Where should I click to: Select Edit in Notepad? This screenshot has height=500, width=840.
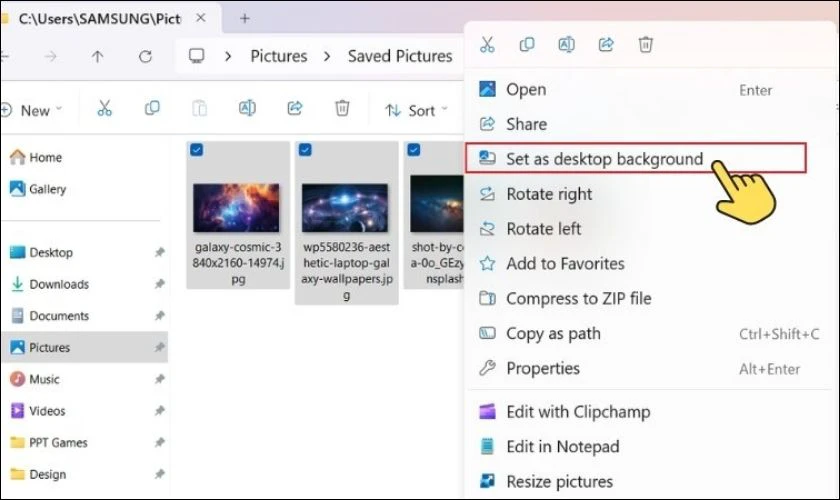650,446
